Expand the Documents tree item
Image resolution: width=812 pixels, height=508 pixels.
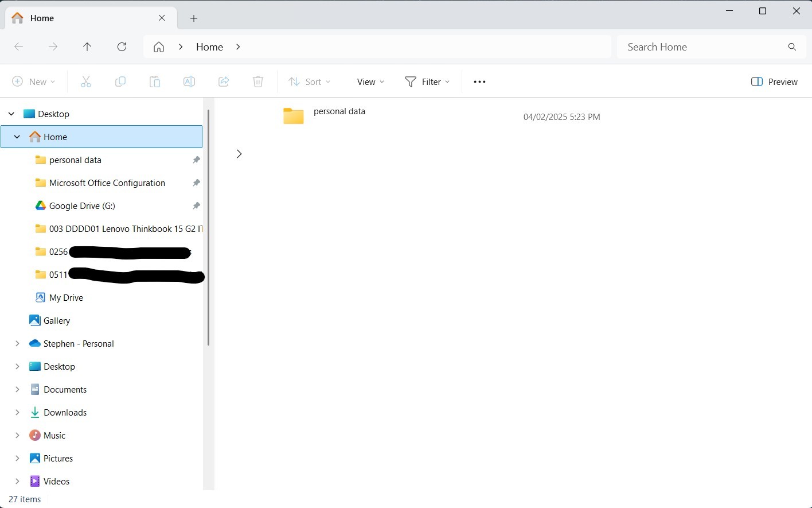17,389
